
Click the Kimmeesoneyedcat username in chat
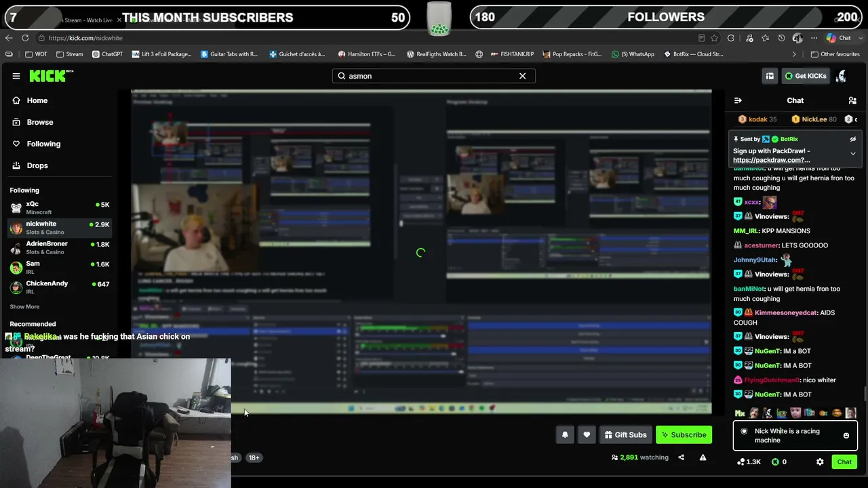click(785, 312)
